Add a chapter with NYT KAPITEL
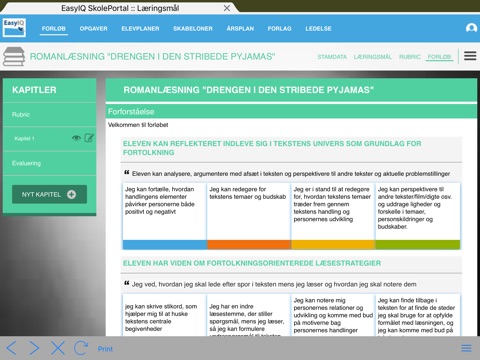The image size is (480, 360). coord(49,194)
